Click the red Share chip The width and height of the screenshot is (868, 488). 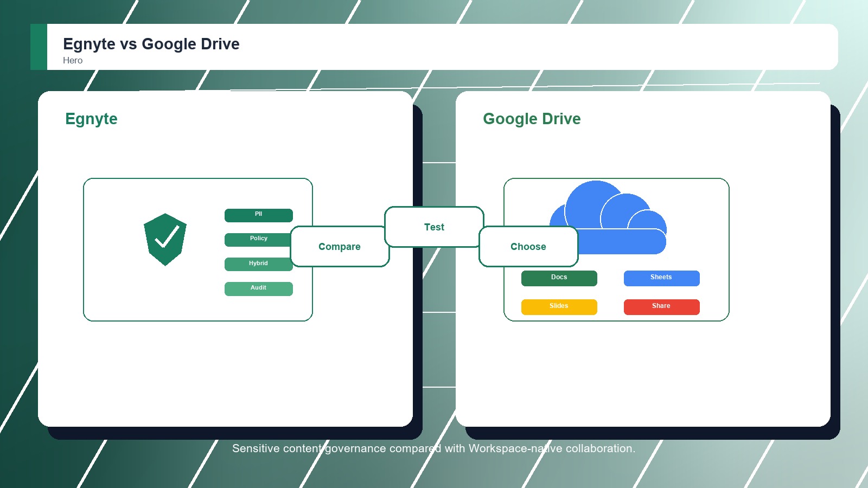point(662,307)
